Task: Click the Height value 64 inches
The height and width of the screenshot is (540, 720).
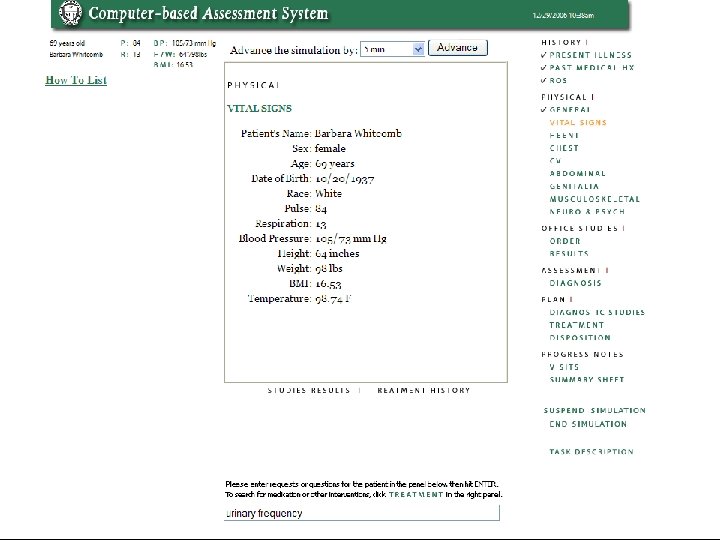Action: pyautogui.click(x=337, y=253)
